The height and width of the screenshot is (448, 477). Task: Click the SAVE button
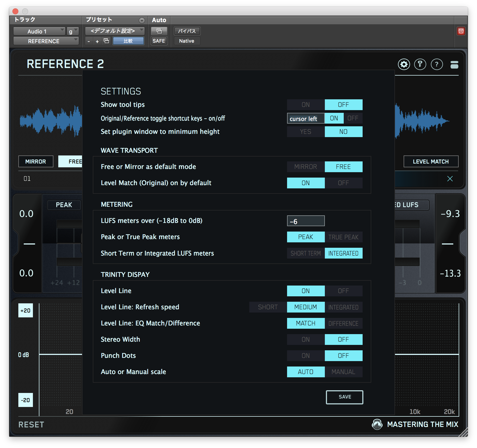pos(345,397)
